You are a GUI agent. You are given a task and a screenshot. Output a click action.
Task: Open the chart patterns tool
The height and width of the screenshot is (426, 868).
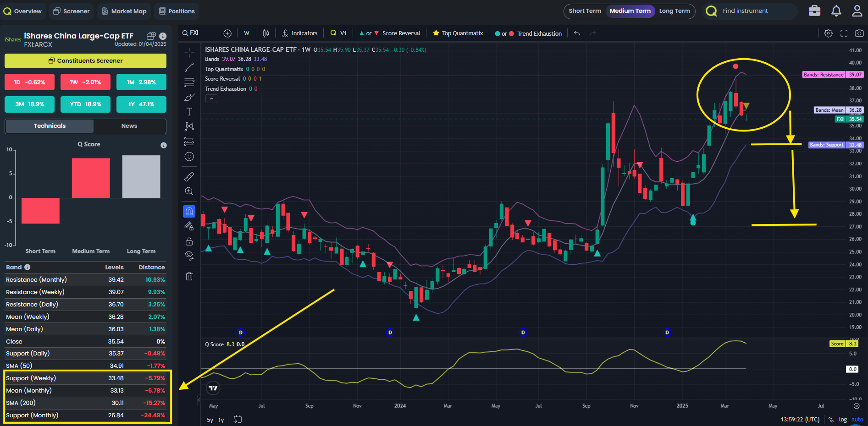tap(189, 126)
